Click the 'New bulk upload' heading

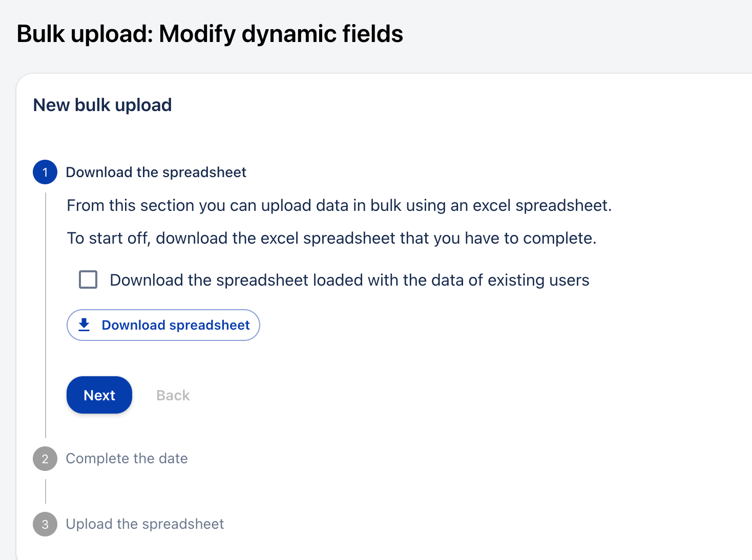(102, 105)
